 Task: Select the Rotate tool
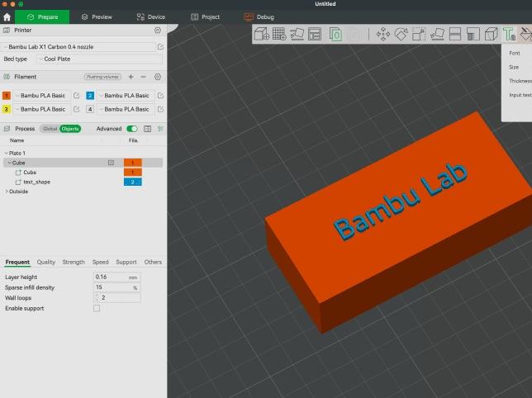pos(401,34)
